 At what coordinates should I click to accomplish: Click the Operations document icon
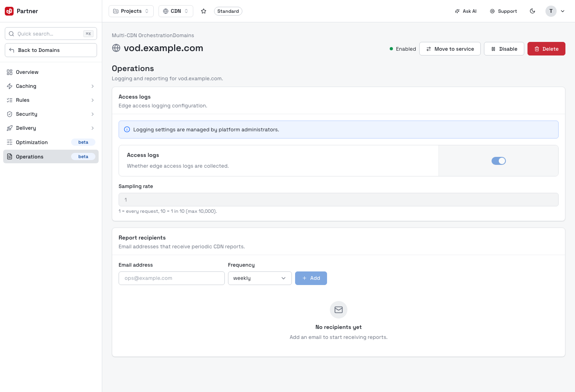point(10,156)
